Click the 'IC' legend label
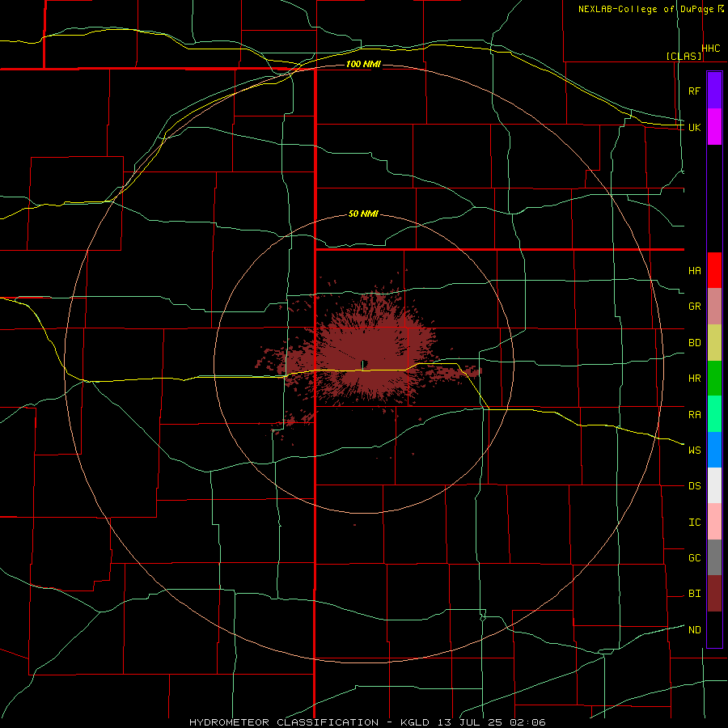The height and width of the screenshot is (728, 728). 695,522
